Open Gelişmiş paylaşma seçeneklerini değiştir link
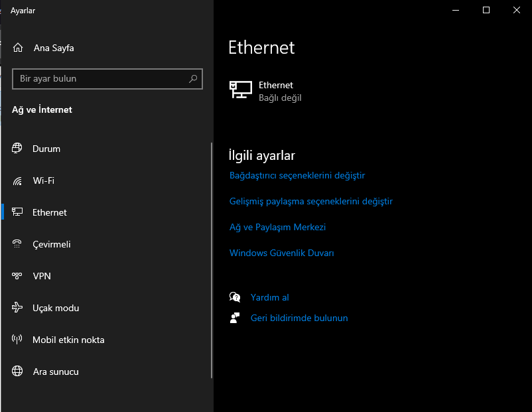532x412 pixels. click(311, 201)
